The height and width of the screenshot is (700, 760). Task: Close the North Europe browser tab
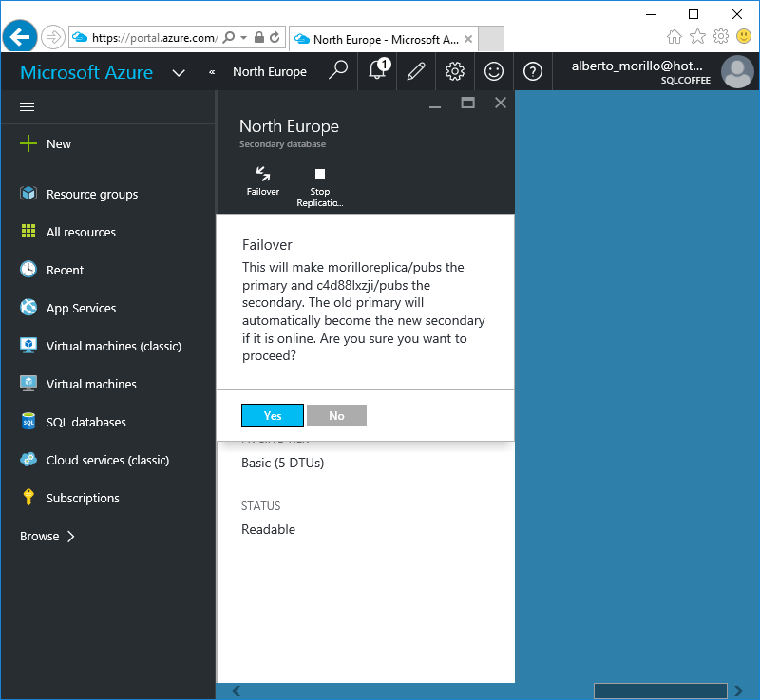click(468, 39)
